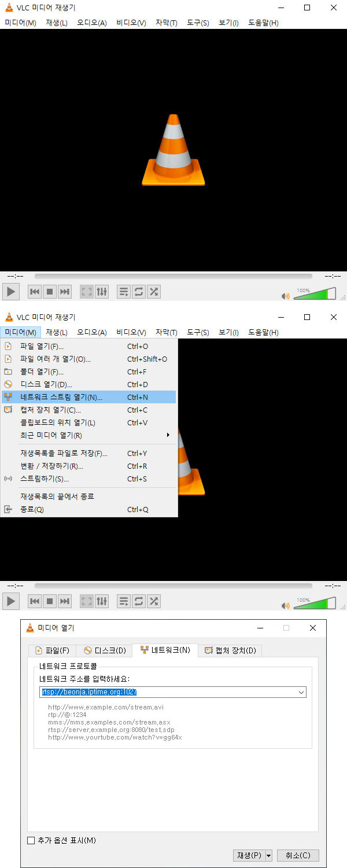Expand the network address history dropdown arrow
Image resolution: width=347 pixels, height=868 pixels.
301,692
